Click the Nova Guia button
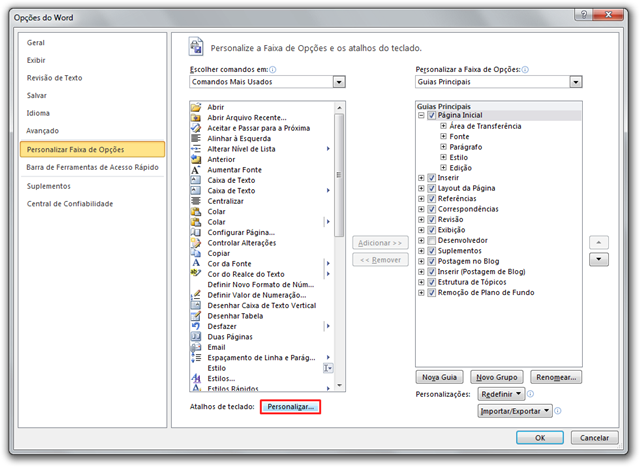The height and width of the screenshot is (467, 640). pos(440,377)
